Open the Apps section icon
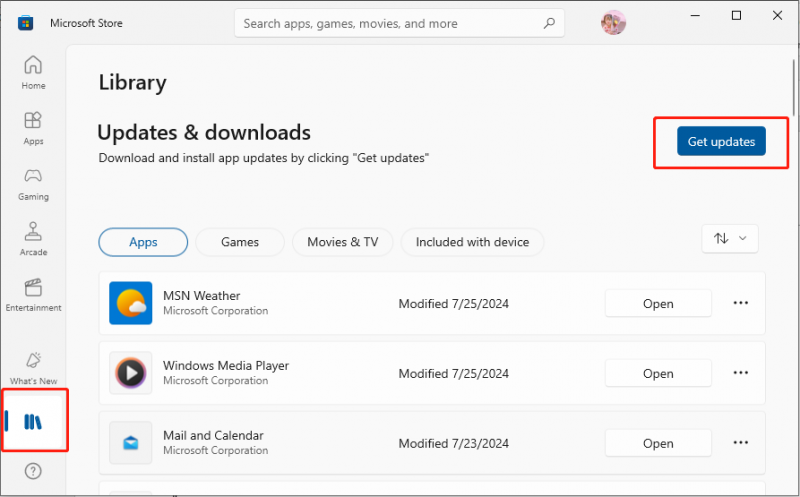800x497 pixels. [33, 128]
